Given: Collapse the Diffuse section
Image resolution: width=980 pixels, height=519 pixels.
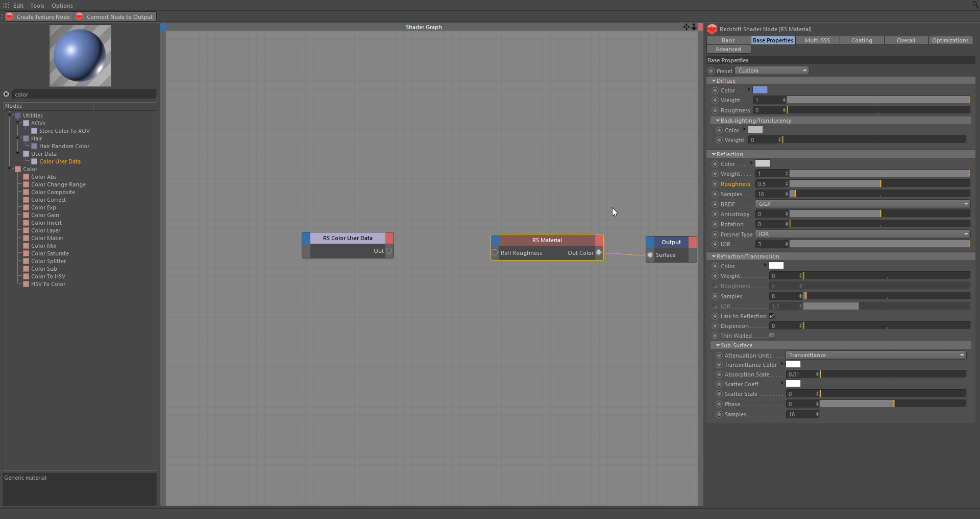Looking at the screenshot, I should pyautogui.click(x=714, y=81).
